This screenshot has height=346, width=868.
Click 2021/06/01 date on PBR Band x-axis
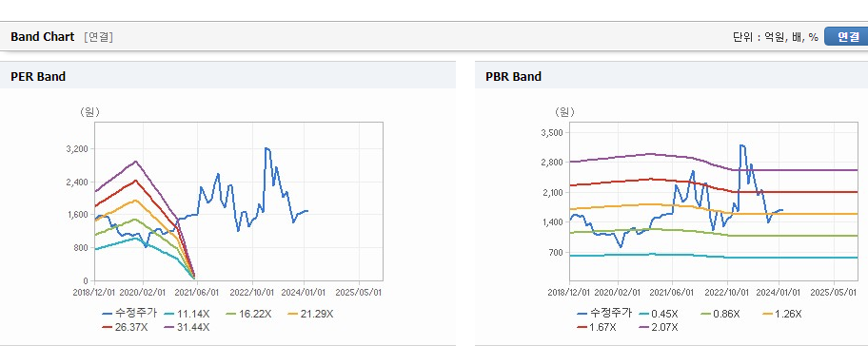tap(672, 292)
